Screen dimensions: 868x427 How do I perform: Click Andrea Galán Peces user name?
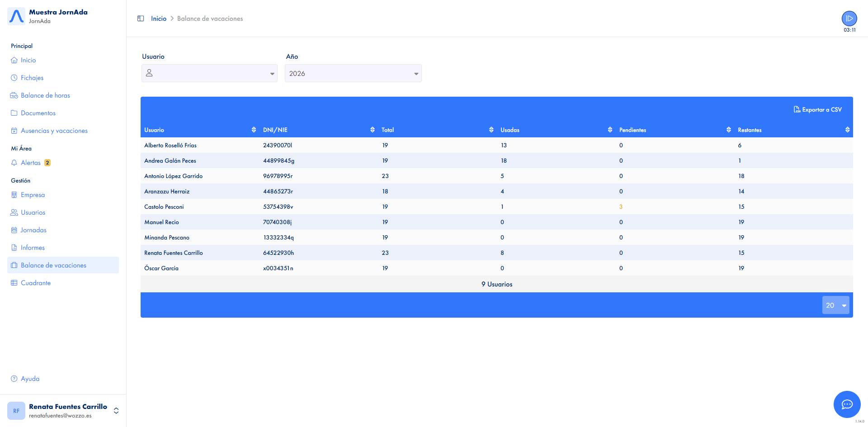click(170, 161)
